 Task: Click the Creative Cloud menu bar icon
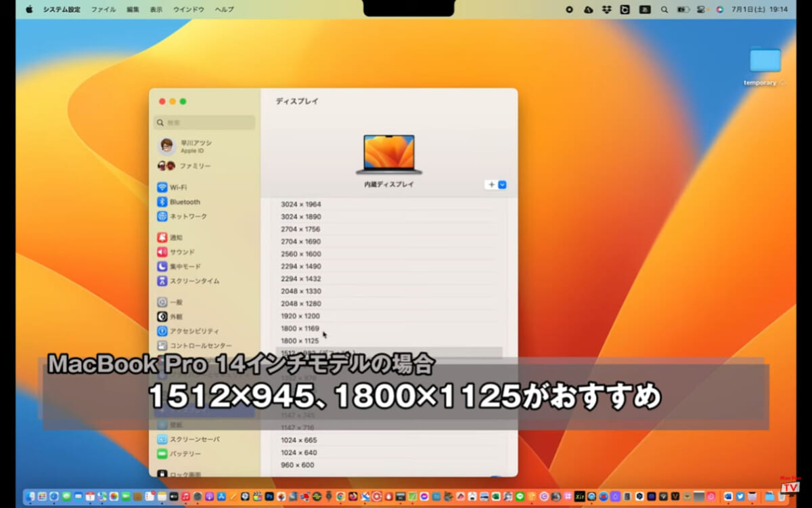pyautogui.click(x=588, y=9)
